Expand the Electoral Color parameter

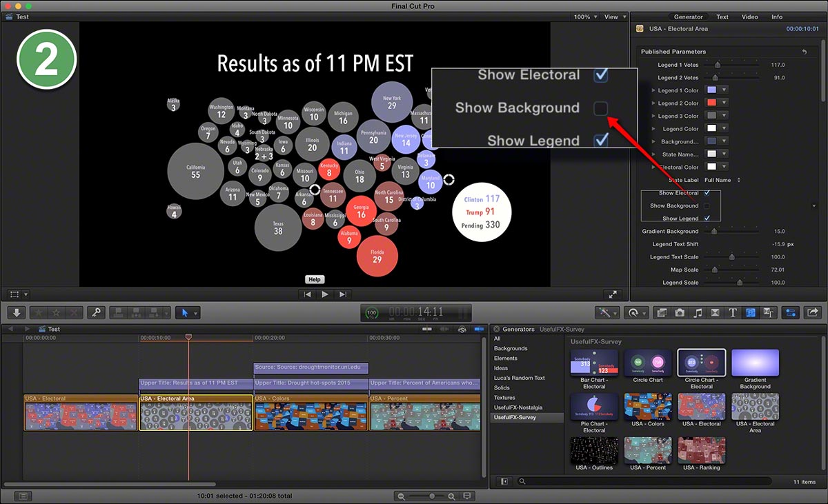pyautogui.click(x=653, y=168)
